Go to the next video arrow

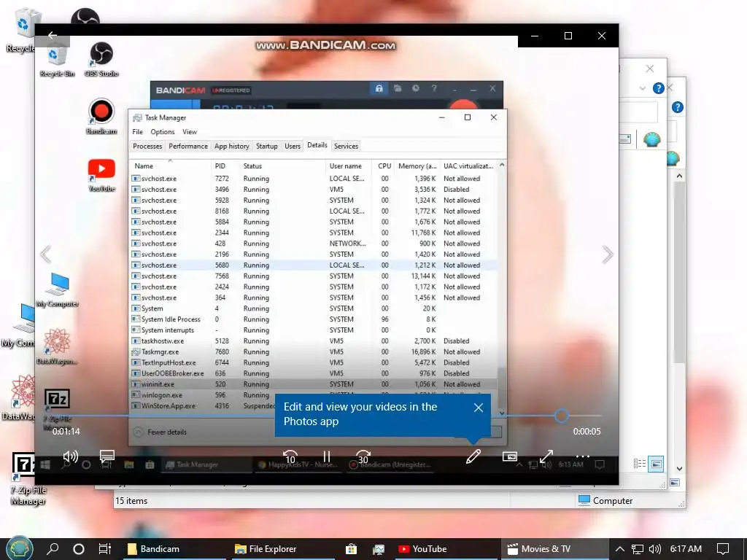click(608, 254)
